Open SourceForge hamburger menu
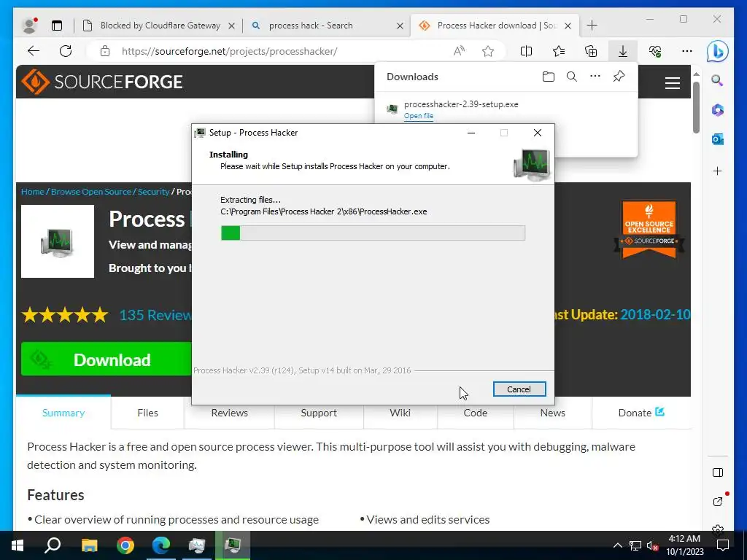The height and width of the screenshot is (560, 747). [x=672, y=83]
